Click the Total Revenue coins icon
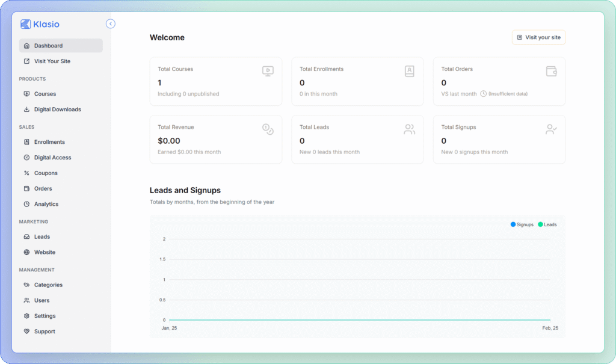616x364 pixels. point(268,129)
